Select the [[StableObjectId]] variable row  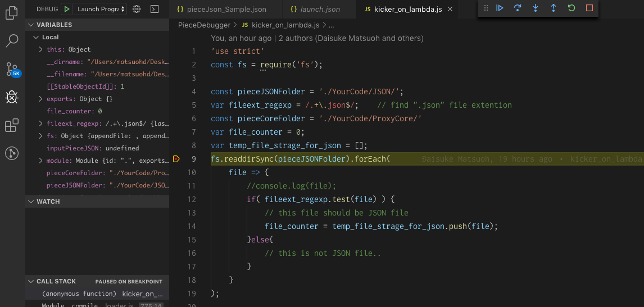click(97, 86)
